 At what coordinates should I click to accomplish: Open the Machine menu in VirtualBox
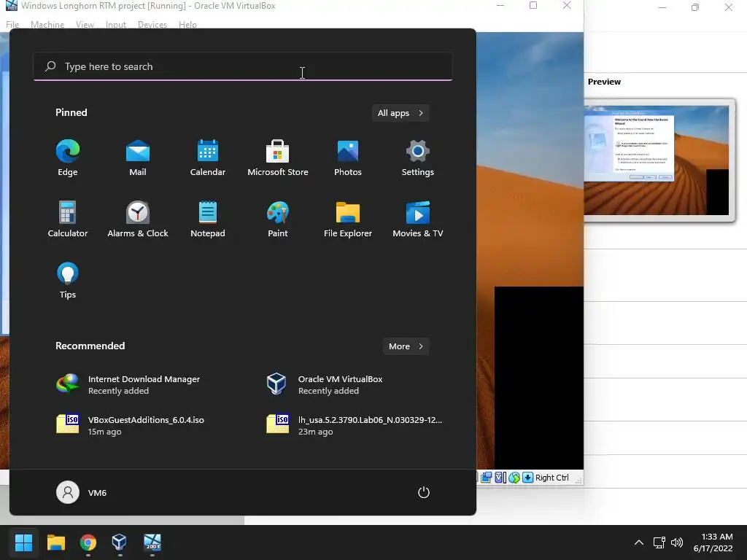click(x=47, y=24)
